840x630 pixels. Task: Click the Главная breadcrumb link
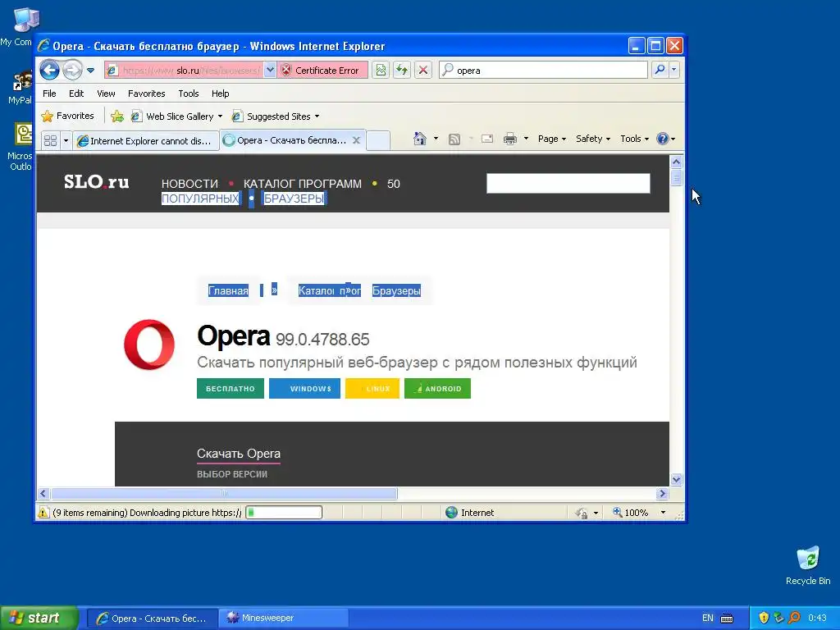coord(228,291)
